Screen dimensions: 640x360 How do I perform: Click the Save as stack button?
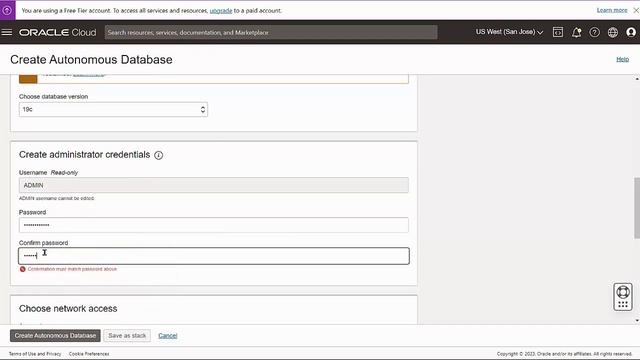(x=127, y=336)
